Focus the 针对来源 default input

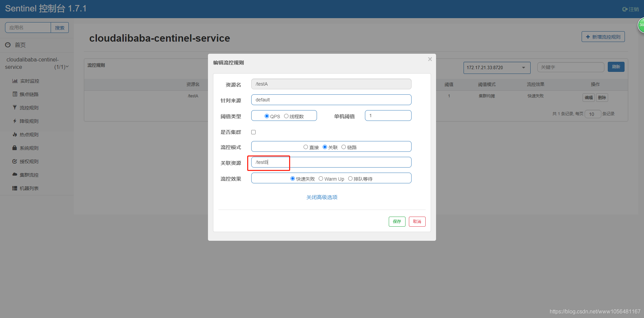pos(331,100)
